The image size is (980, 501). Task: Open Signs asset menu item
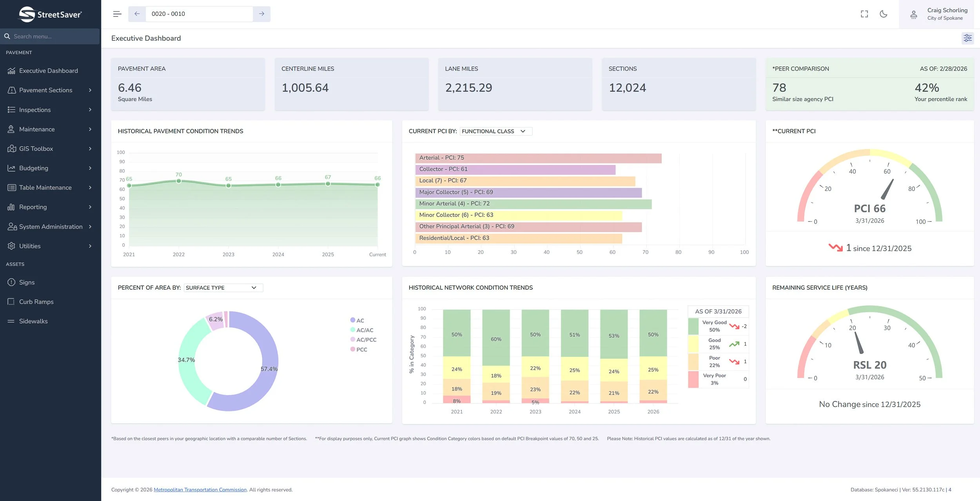[x=27, y=282]
